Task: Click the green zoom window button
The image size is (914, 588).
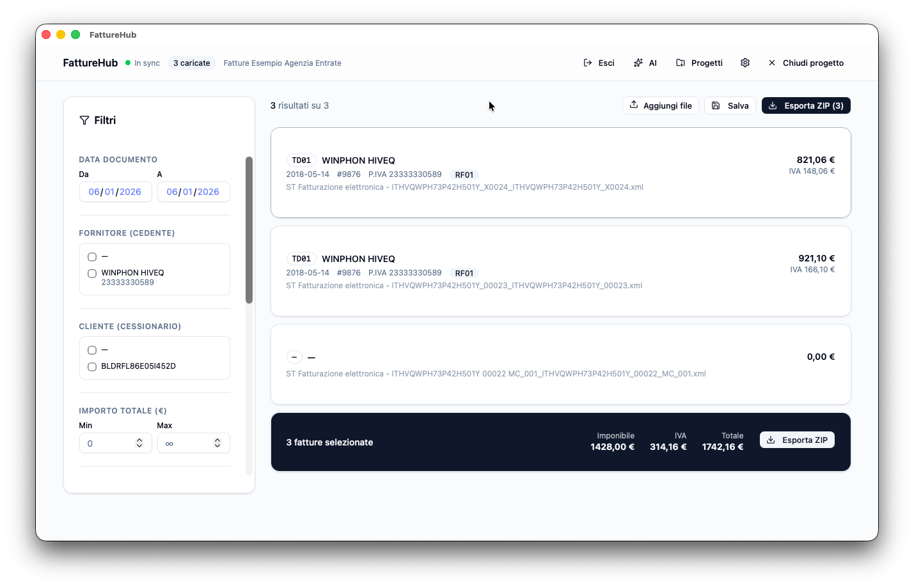Action: click(75, 35)
